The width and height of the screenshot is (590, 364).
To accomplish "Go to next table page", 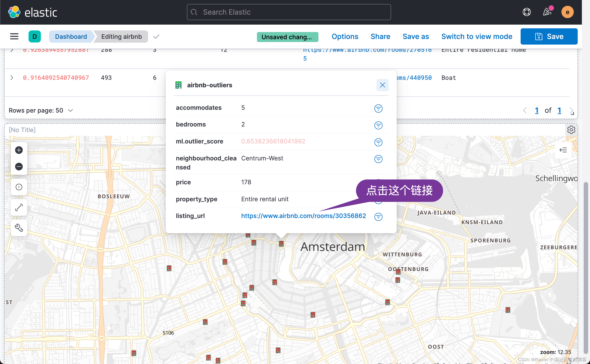I will [x=571, y=110].
